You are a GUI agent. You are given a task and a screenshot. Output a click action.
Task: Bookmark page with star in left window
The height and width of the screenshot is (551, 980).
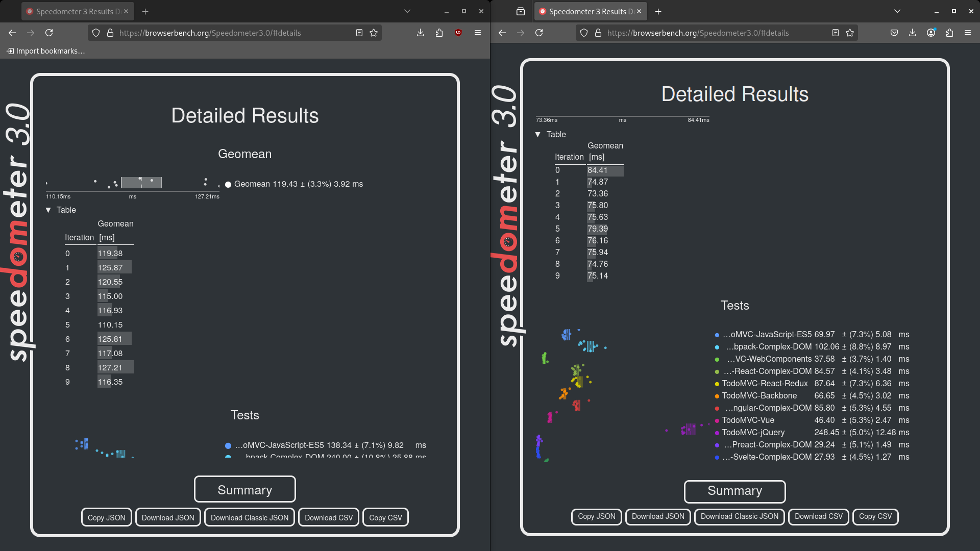[x=374, y=33]
